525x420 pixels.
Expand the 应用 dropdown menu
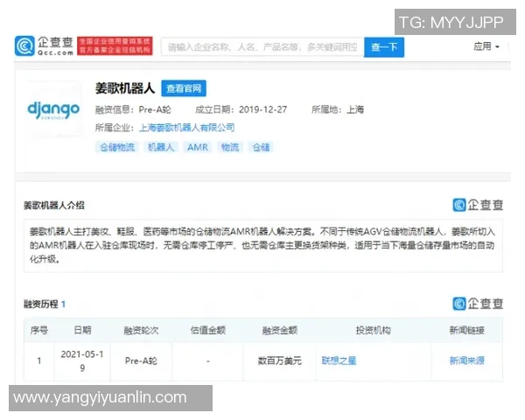pos(486,46)
